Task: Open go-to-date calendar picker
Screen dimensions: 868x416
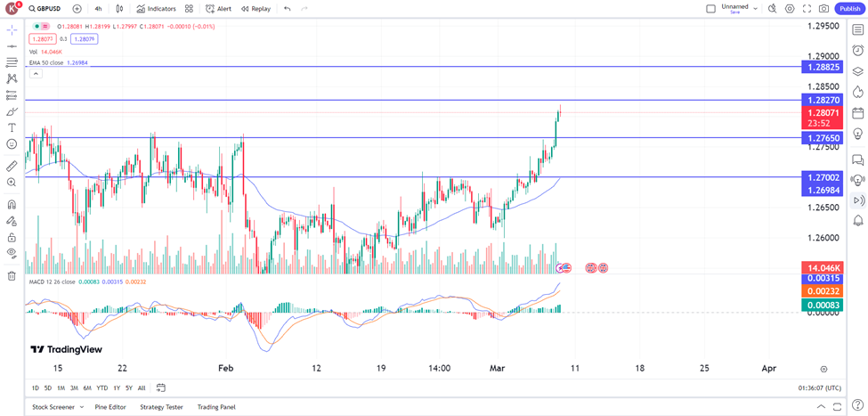Action: click(x=161, y=387)
